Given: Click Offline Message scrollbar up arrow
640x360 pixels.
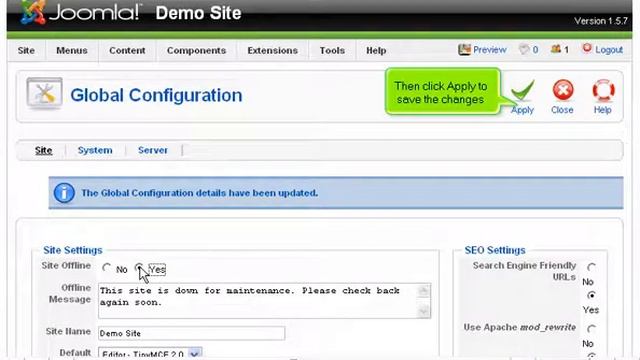Looking at the screenshot, I should (x=424, y=291).
